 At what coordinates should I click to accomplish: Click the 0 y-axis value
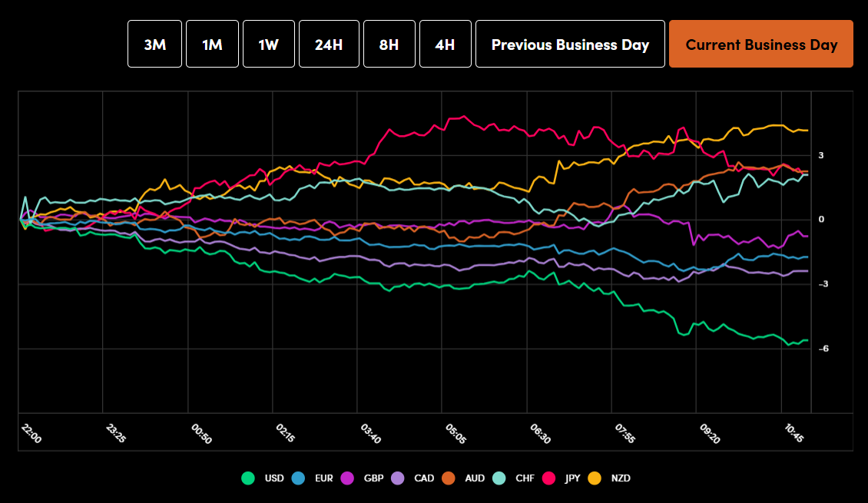[x=821, y=219]
